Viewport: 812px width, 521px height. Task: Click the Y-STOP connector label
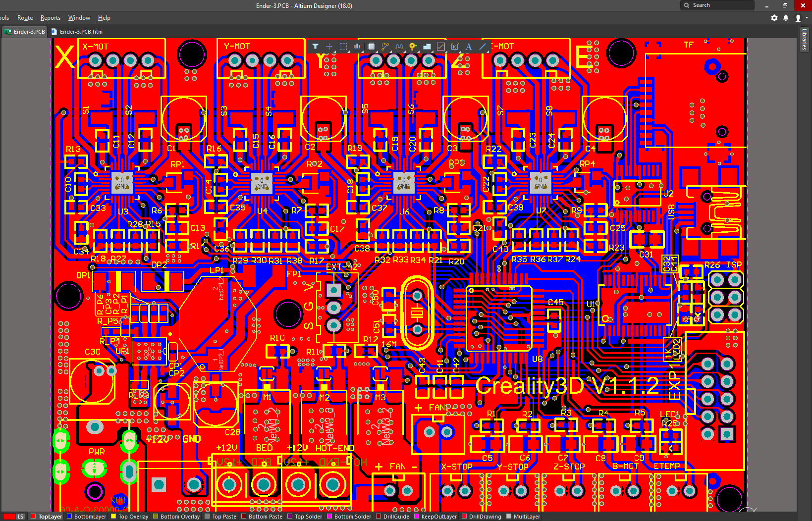(512, 467)
